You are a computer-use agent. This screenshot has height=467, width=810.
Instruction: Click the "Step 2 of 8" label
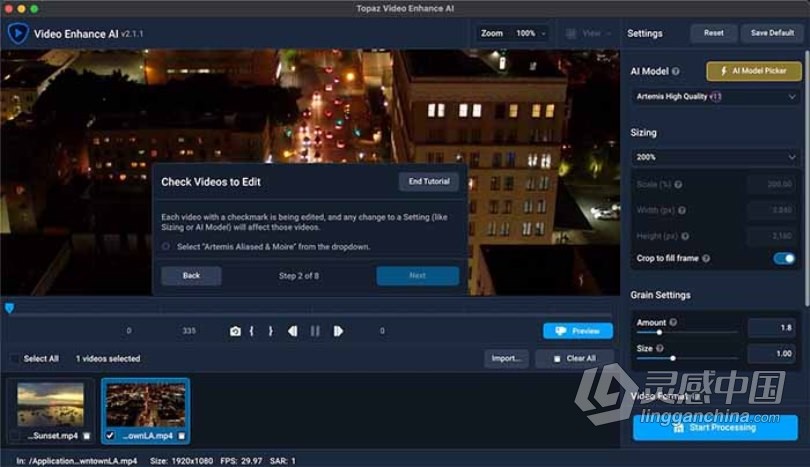pyautogui.click(x=299, y=276)
